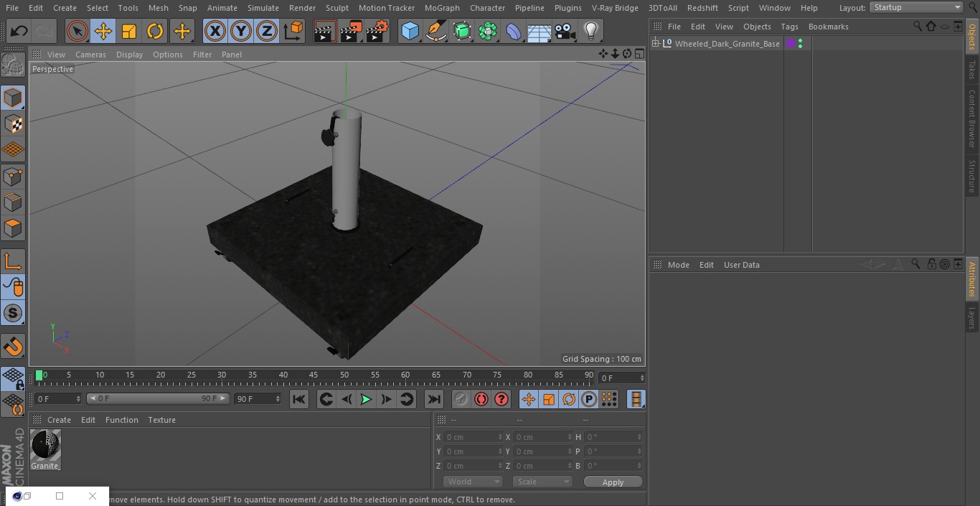The image size is (980, 506).
Task: Open the Scale mode dropdown
Action: 542,482
